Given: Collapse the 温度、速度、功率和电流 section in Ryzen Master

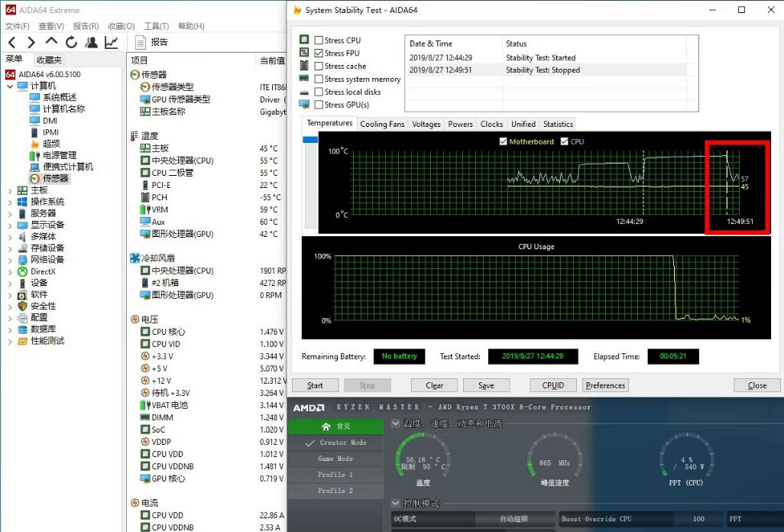Looking at the screenshot, I should pyautogui.click(x=396, y=423).
